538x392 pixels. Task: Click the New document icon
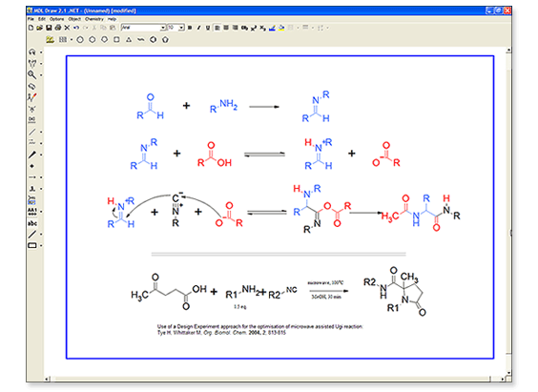click(x=31, y=28)
